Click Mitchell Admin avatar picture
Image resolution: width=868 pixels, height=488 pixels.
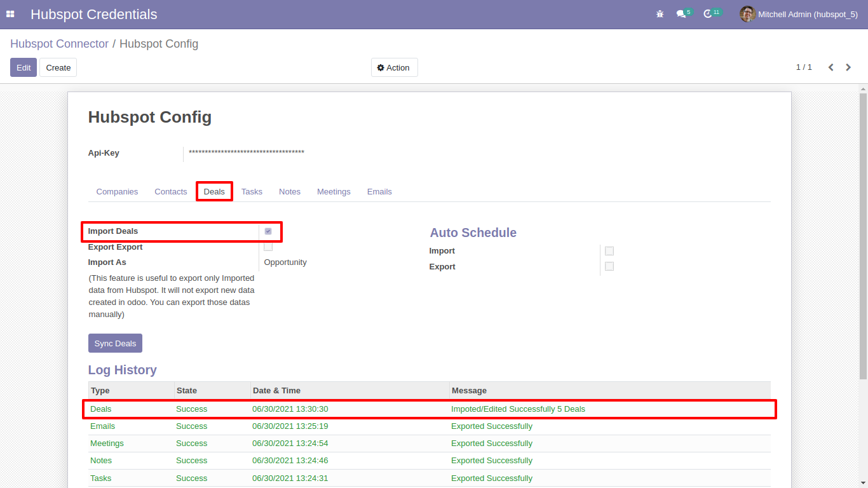point(747,14)
